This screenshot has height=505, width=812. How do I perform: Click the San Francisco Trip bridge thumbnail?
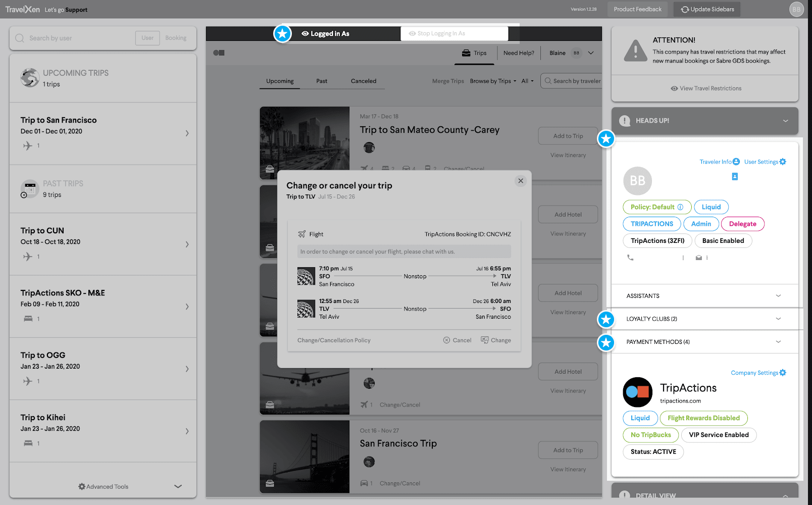304,457
